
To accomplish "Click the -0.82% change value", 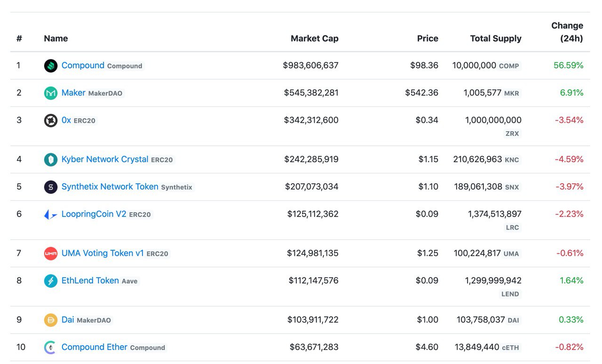I will point(569,347).
